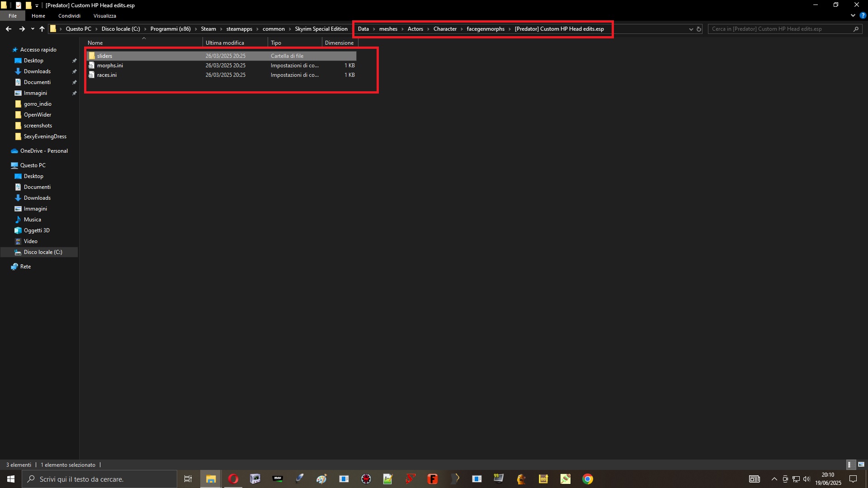
Task: Sort files by Dimensione column
Action: click(x=340, y=43)
